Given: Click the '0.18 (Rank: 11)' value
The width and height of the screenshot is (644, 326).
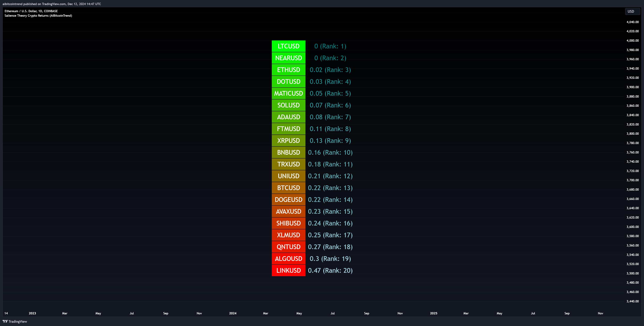Looking at the screenshot, I should (330, 164).
